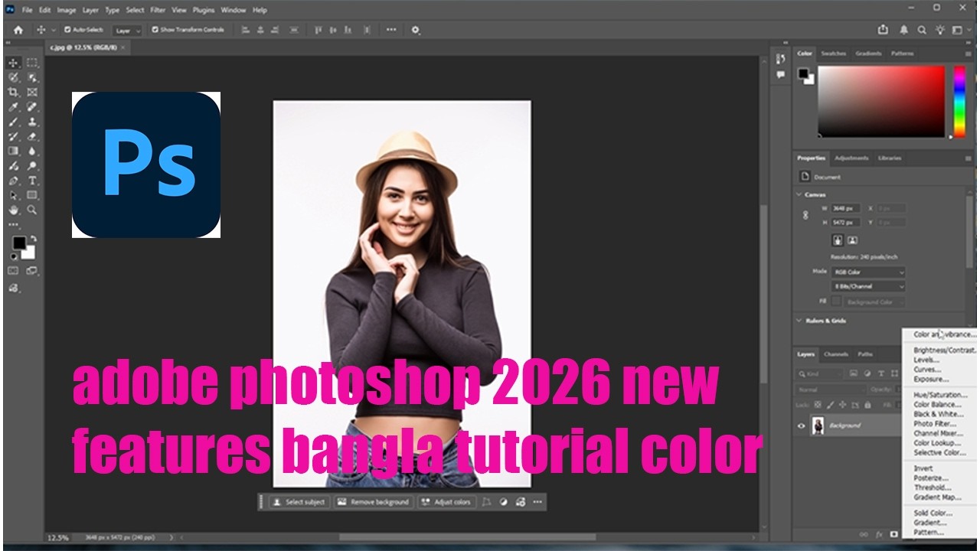Select the Path Selection tool

[14, 195]
